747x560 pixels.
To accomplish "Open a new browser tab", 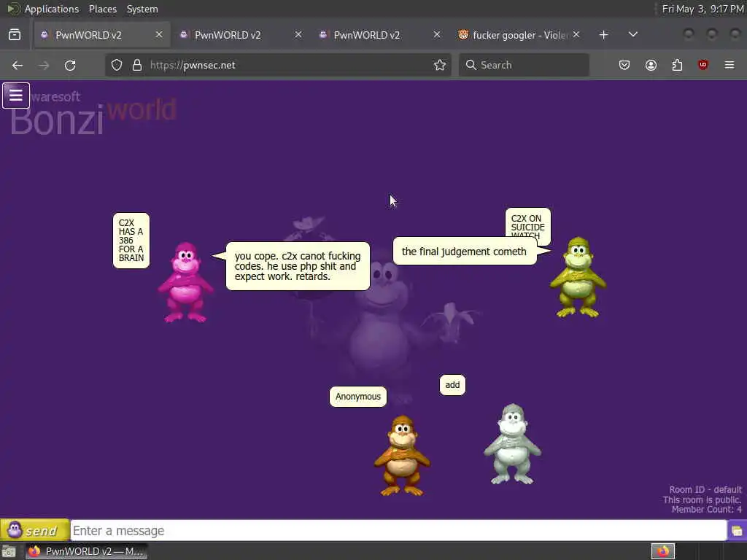I will tap(603, 35).
